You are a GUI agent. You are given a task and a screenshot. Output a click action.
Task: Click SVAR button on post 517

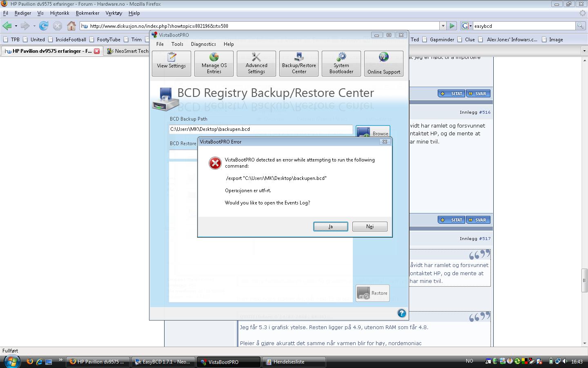pos(478,220)
